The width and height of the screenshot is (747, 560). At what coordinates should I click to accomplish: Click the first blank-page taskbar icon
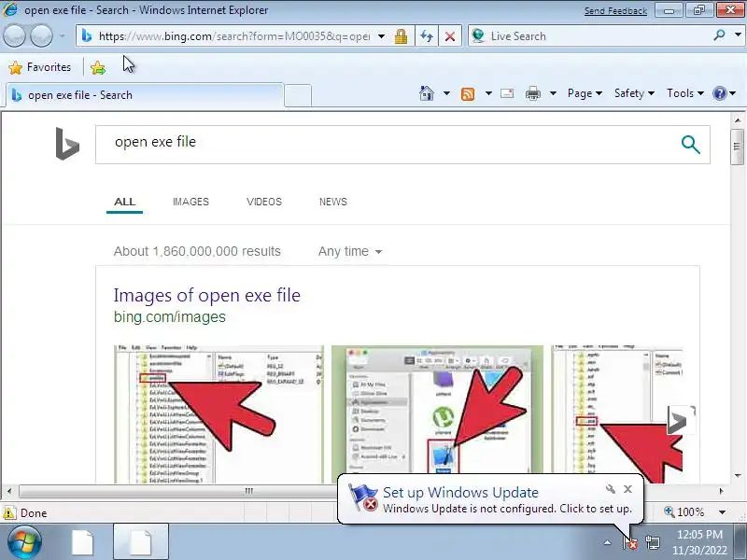83,542
